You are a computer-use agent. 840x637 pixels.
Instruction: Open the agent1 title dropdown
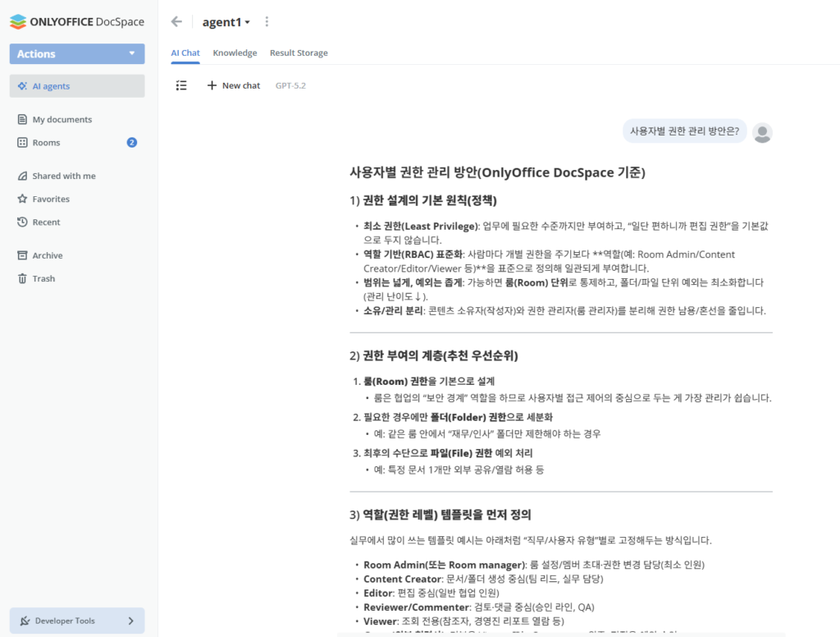(x=226, y=22)
